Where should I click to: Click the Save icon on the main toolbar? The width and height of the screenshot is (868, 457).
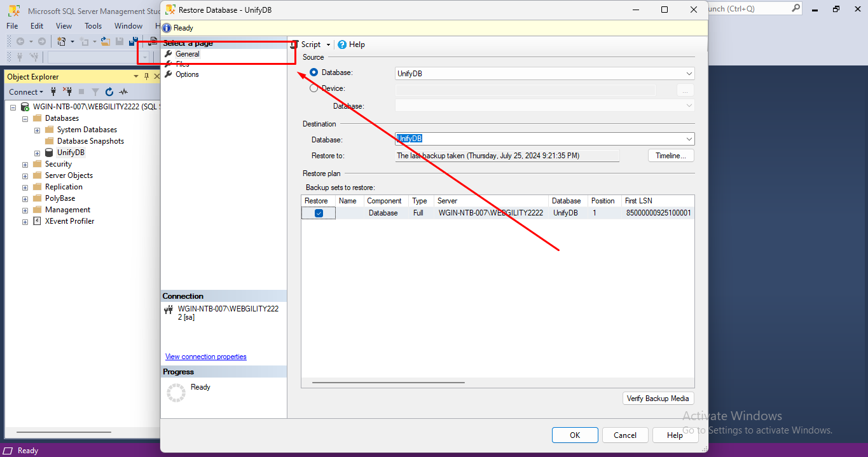119,41
